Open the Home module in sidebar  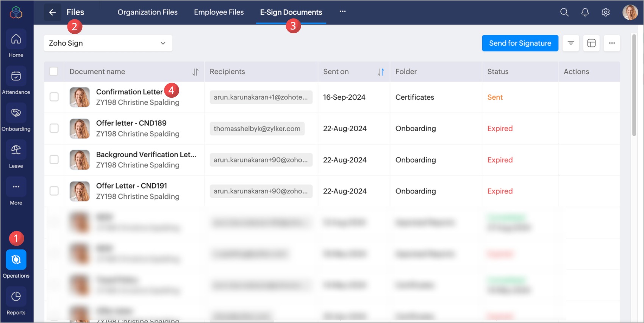pos(16,39)
